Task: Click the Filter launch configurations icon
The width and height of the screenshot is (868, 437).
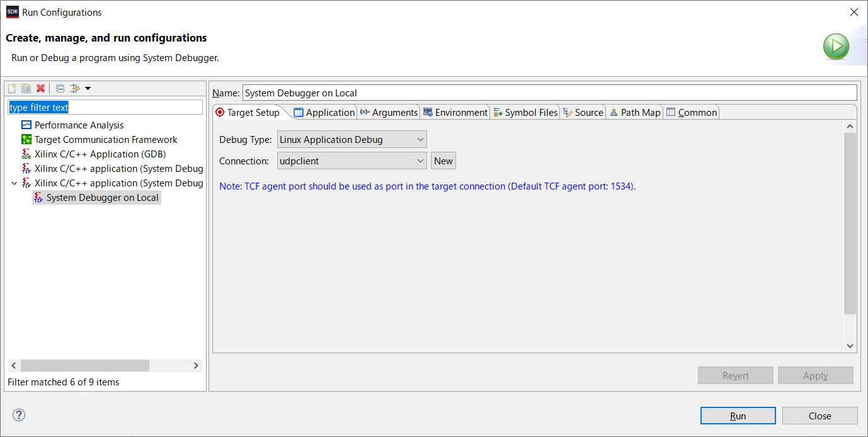Action: pyautogui.click(x=75, y=88)
